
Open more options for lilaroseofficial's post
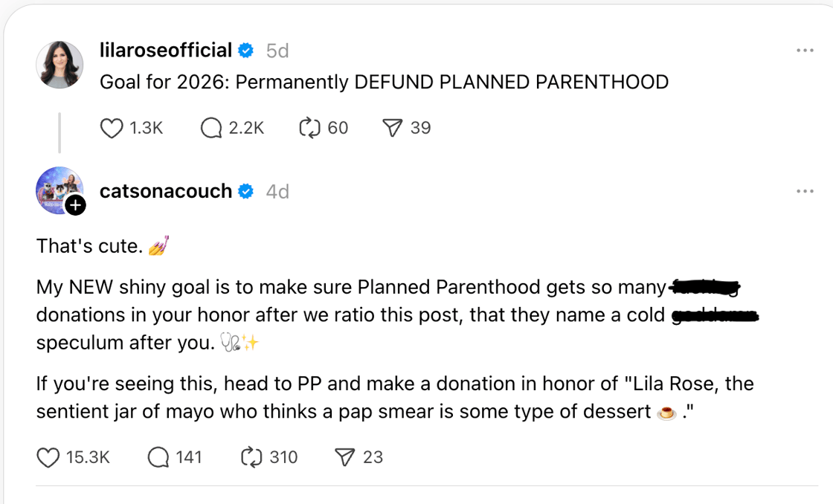[x=805, y=51]
